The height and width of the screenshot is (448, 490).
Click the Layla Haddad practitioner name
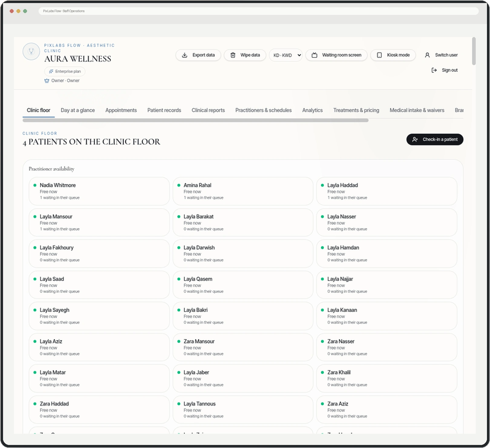[342, 185]
